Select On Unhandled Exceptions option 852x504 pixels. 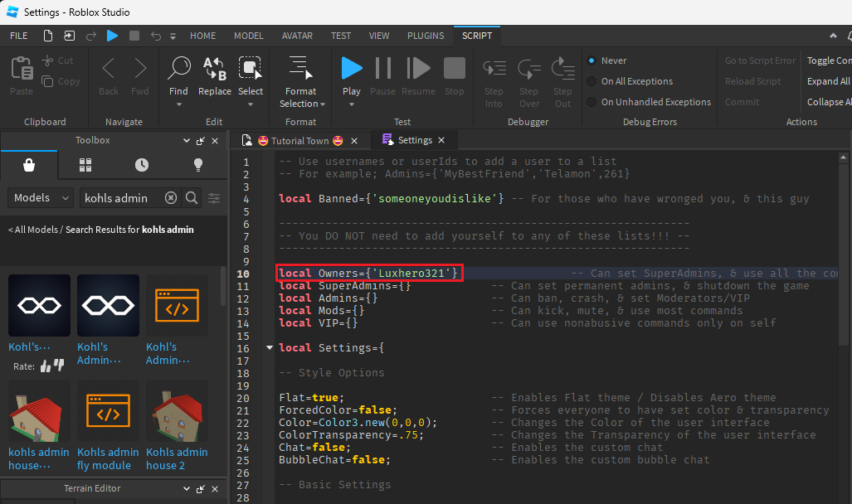(x=649, y=102)
